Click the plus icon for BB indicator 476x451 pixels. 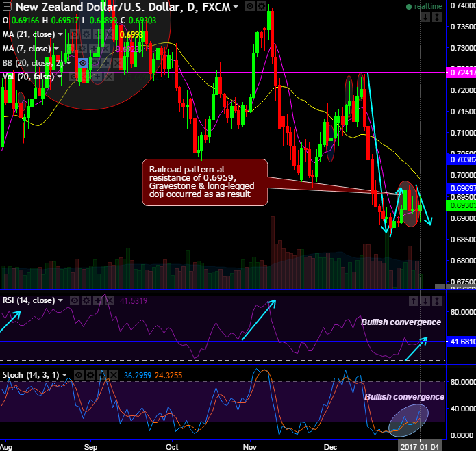(x=106, y=63)
